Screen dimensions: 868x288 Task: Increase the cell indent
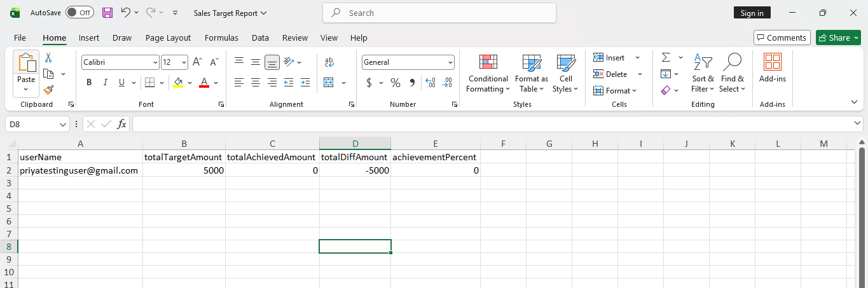point(305,83)
